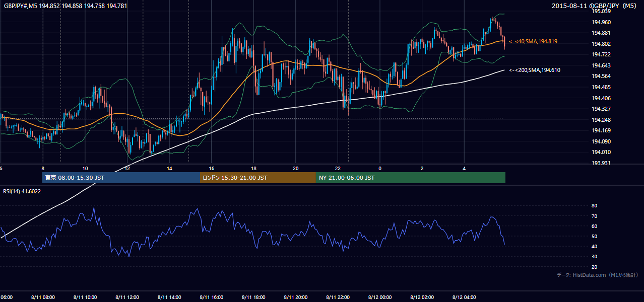This screenshot has height=302, width=644.
Task: Click the 193.931 price axis label
Action: 601,163
